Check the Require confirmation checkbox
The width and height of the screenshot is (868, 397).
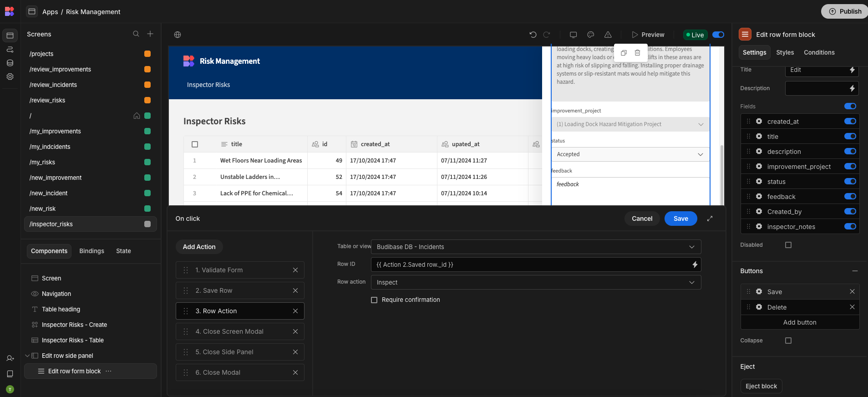(374, 300)
